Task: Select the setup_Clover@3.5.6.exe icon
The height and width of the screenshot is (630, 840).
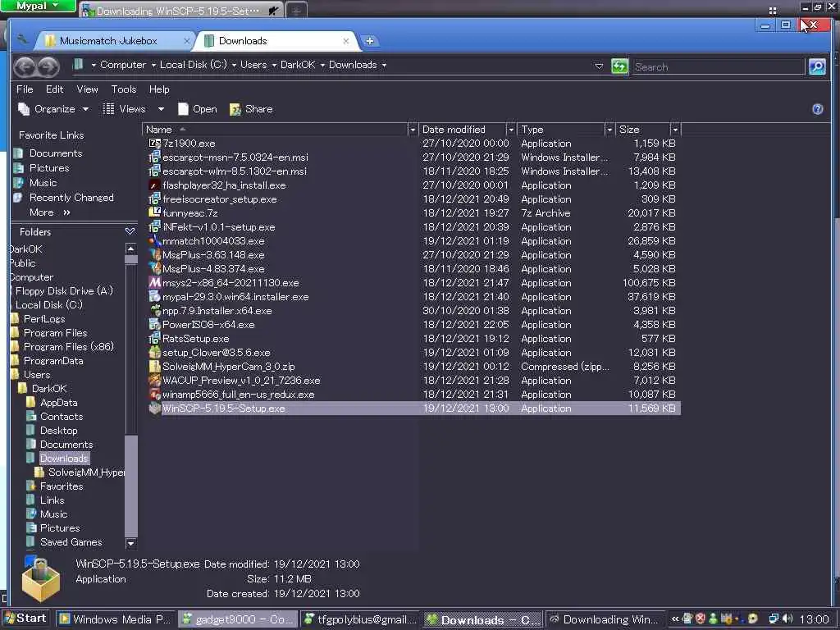Action: click(154, 353)
